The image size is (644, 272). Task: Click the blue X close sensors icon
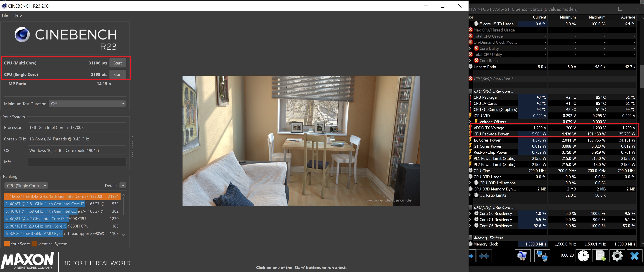(634, 256)
